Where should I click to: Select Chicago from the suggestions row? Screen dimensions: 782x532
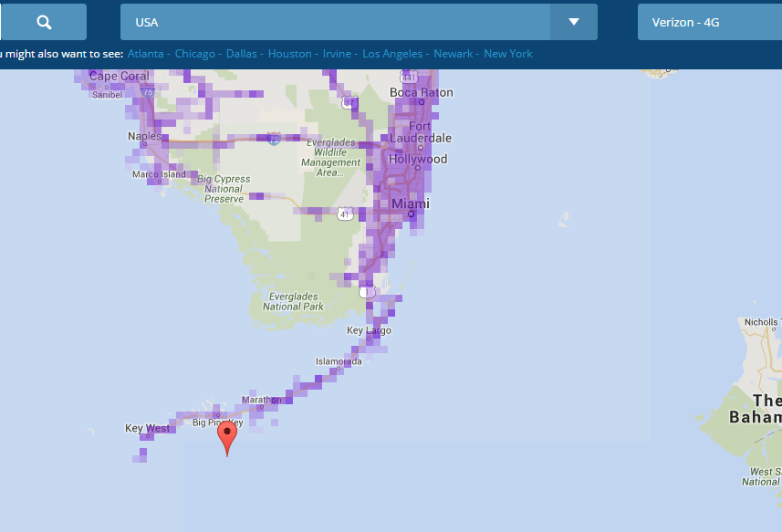tap(194, 54)
